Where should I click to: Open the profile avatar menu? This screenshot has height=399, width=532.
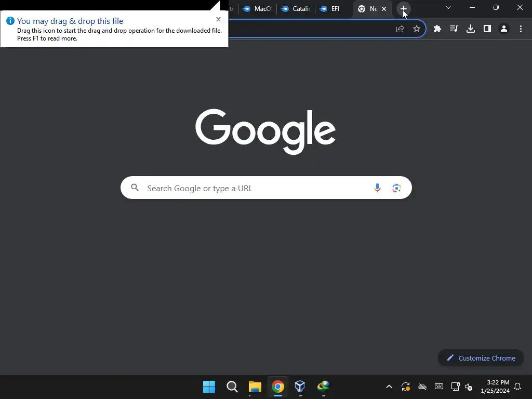point(504,29)
